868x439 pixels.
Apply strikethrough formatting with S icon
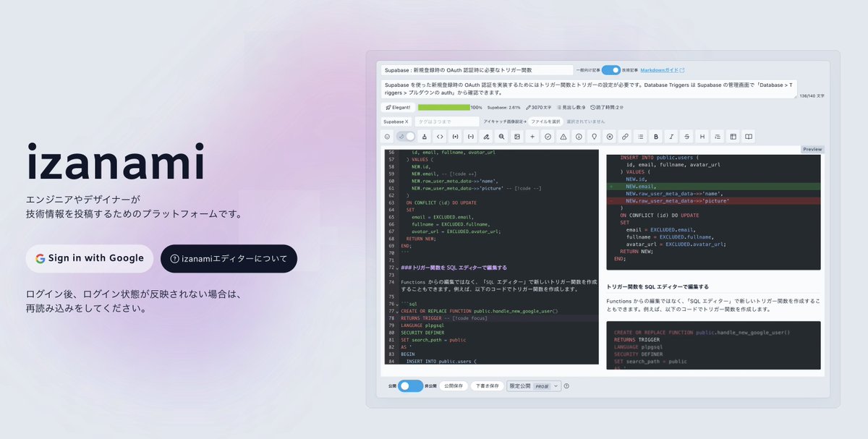pos(686,136)
